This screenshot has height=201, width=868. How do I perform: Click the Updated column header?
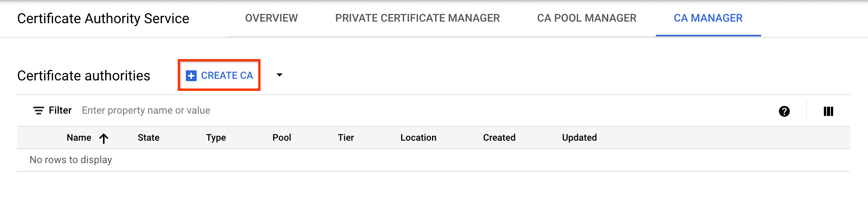[579, 138]
